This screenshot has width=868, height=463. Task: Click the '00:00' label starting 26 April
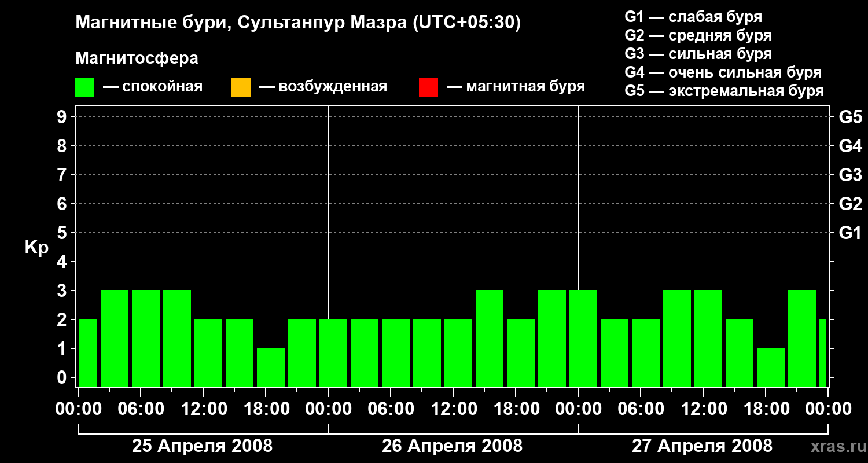[x=328, y=409]
